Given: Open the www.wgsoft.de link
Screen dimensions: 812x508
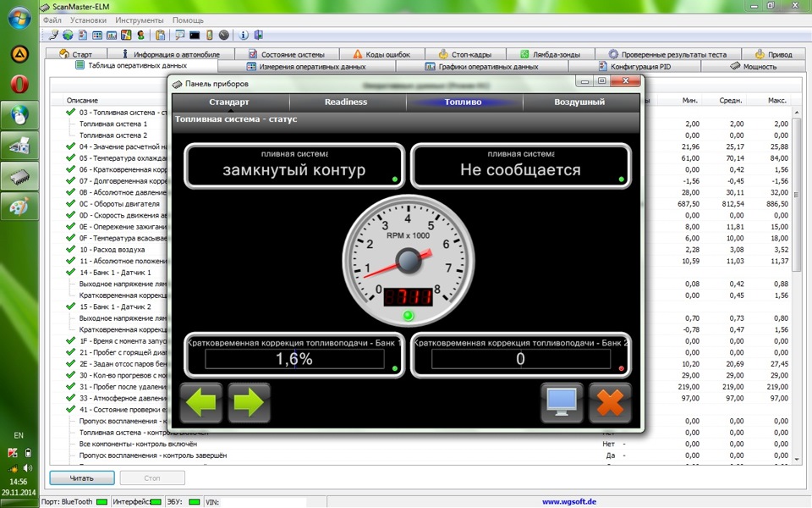Looking at the screenshot, I should point(569,502).
